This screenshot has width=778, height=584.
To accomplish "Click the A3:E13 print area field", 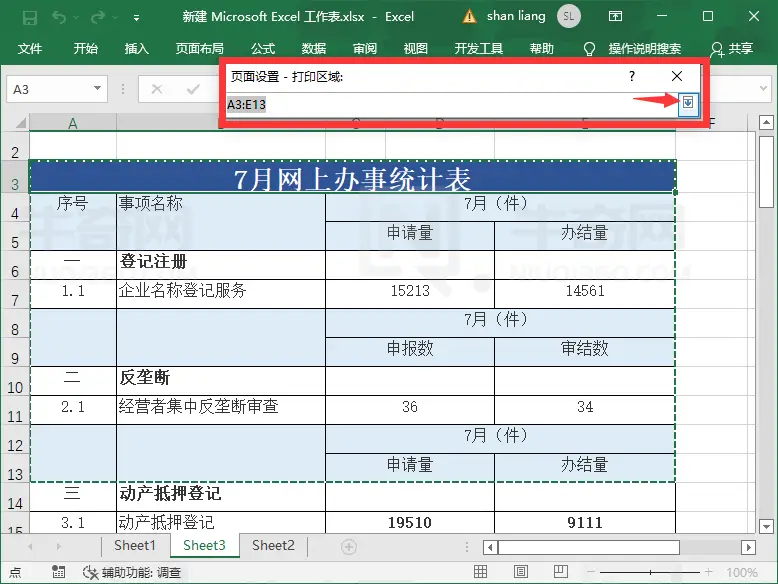I will [x=452, y=105].
